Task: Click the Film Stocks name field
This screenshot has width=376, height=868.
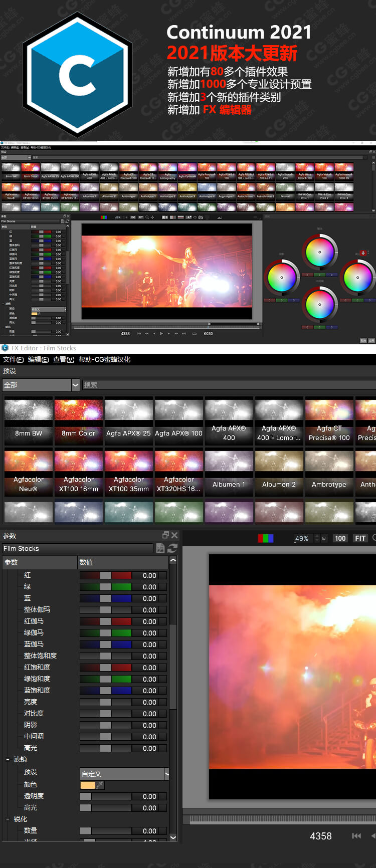Action: pos(77,548)
